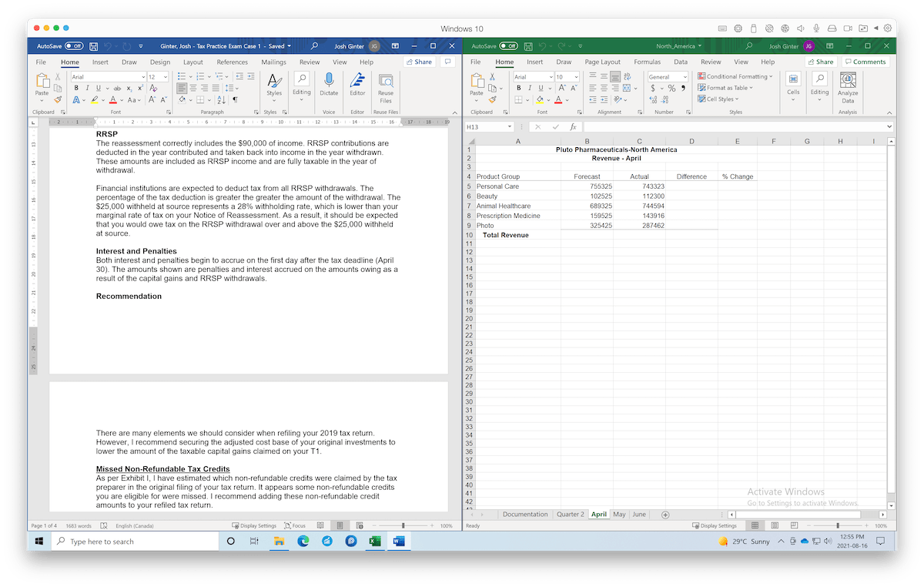The width and height of the screenshot is (924, 587).
Task: Click Share in the Excel window
Action: 821,62
